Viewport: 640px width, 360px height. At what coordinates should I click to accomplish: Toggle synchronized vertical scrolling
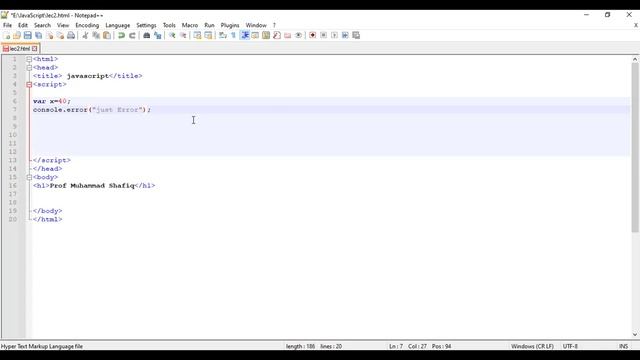click(x=197, y=36)
